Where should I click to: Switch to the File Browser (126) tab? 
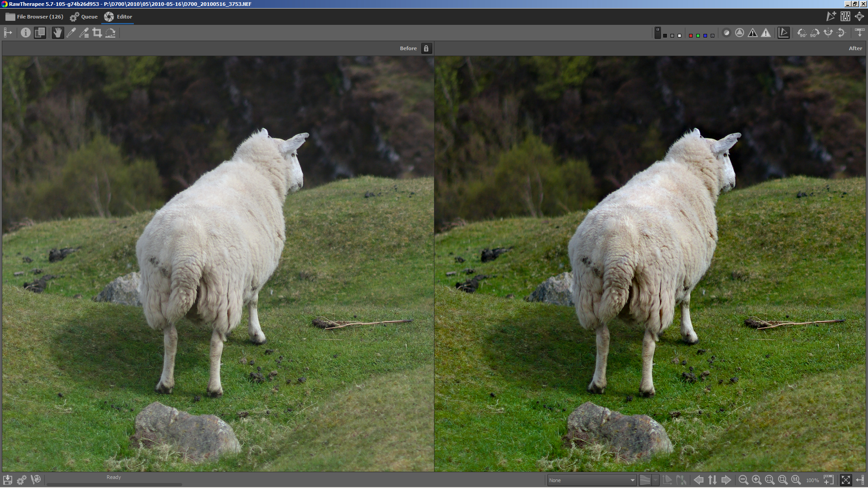(x=34, y=17)
